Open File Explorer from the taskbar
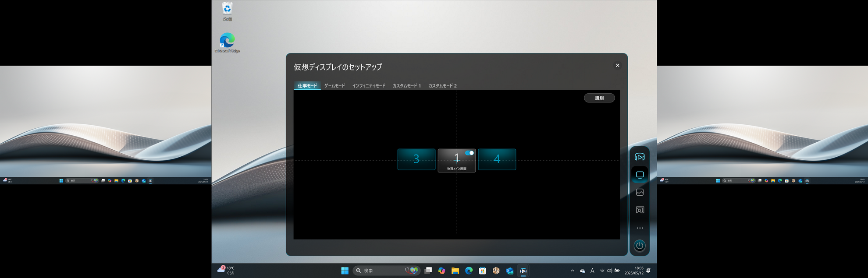The width and height of the screenshot is (868, 278). click(x=455, y=271)
